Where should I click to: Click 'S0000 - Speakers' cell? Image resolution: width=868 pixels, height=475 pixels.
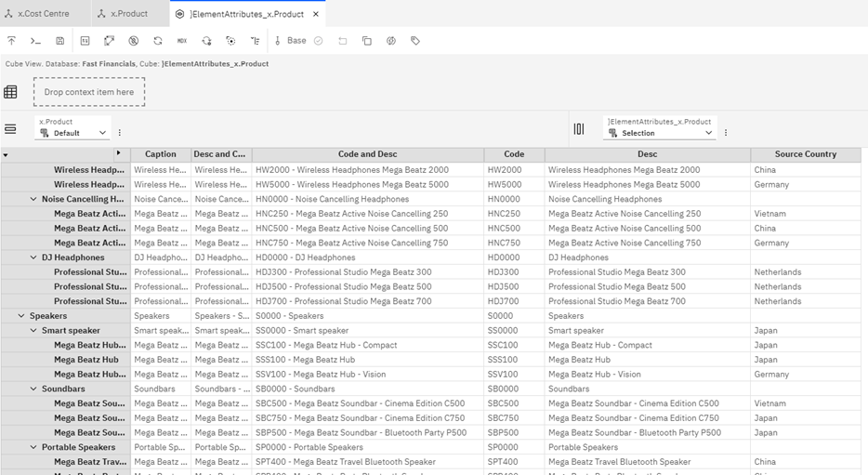pos(368,315)
